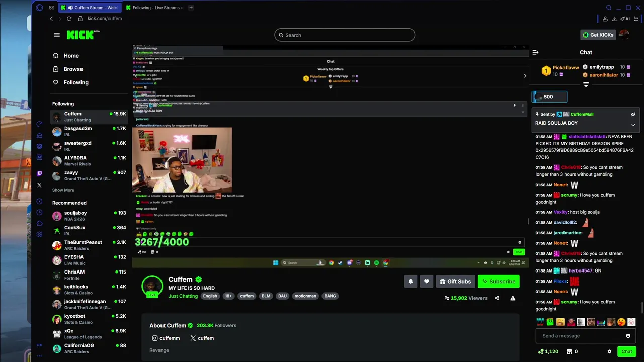Open the Kick hamburger sidebar menu
The image size is (644, 362).
coord(57,35)
